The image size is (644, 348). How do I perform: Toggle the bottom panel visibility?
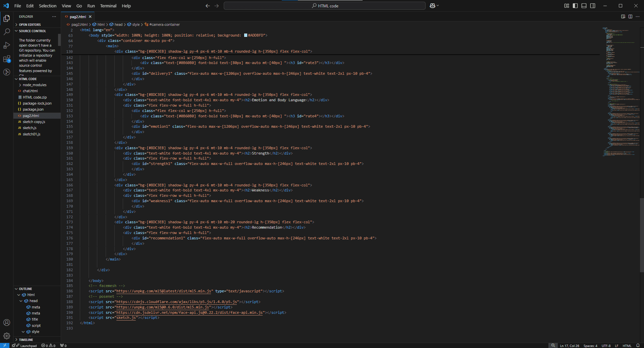click(584, 6)
